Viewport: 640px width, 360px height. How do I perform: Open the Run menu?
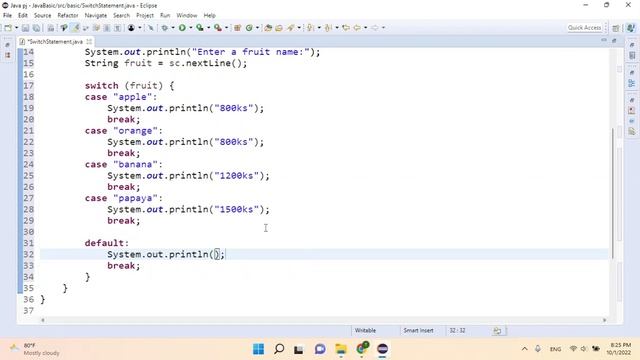click(165, 16)
